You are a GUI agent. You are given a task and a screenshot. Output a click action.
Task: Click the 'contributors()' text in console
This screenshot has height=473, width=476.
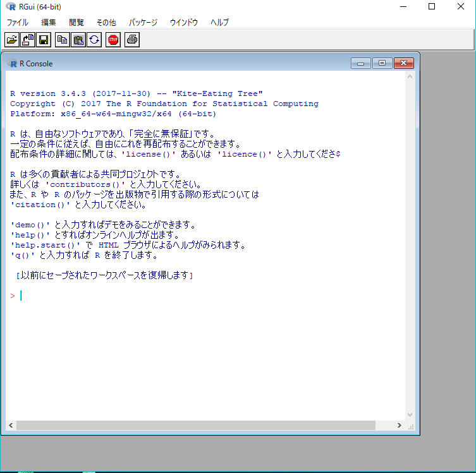point(85,184)
